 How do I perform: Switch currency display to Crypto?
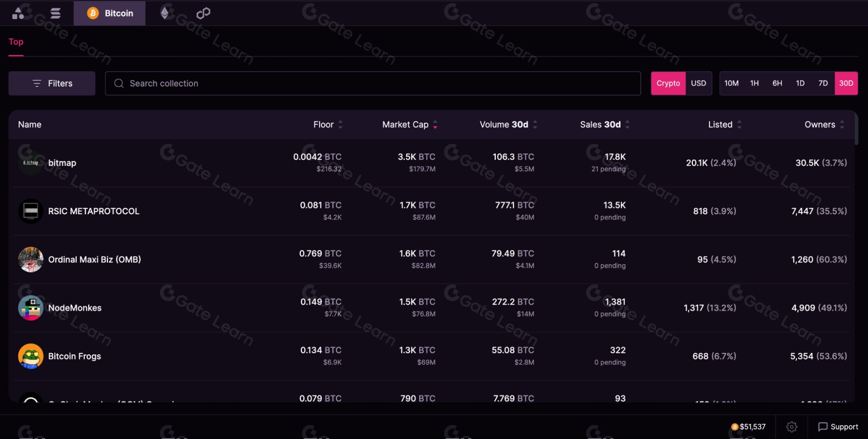click(x=668, y=83)
